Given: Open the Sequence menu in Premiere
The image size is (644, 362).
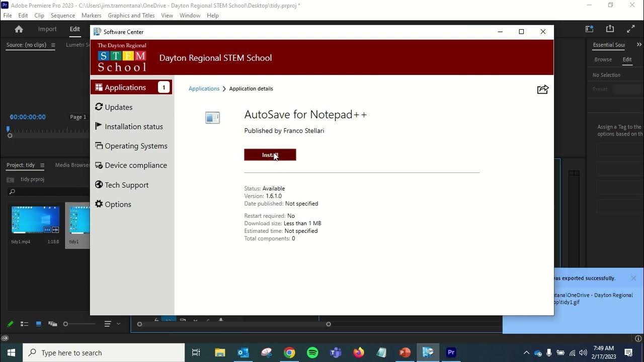Looking at the screenshot, I should 63,16.
